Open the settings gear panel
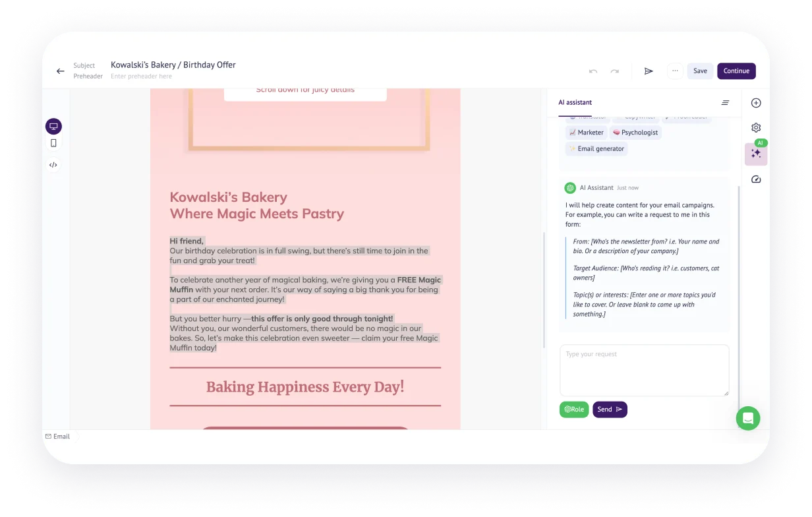This screenshot has height=517, width=812. [756, 128]
